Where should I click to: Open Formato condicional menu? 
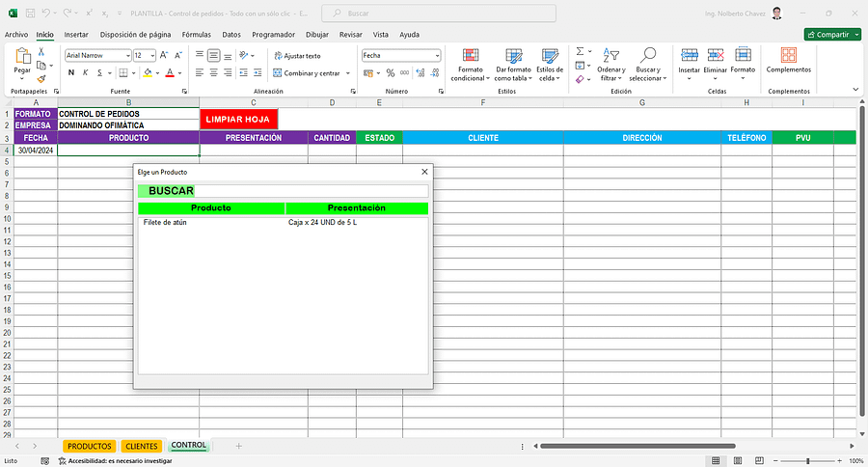[470, 65]
